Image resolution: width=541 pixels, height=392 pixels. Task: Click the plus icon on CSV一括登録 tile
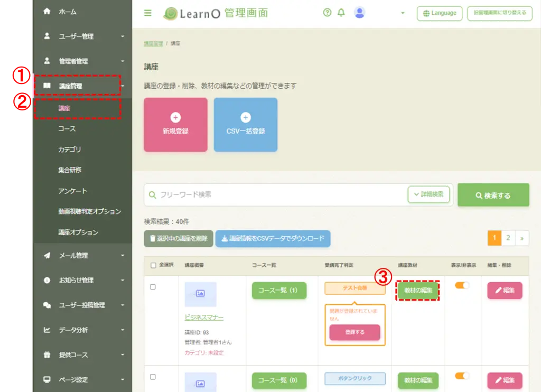tap(245, 117)
